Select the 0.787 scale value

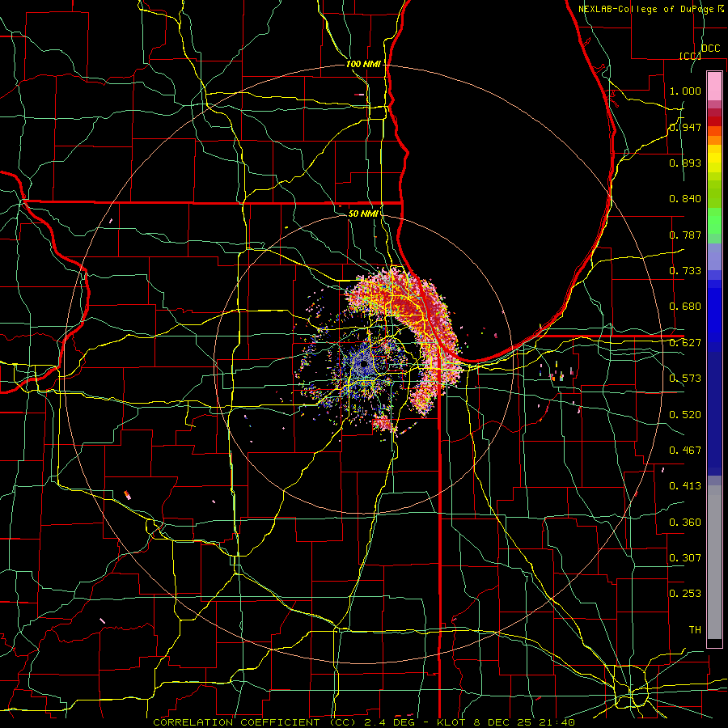(x=685, y=235)
